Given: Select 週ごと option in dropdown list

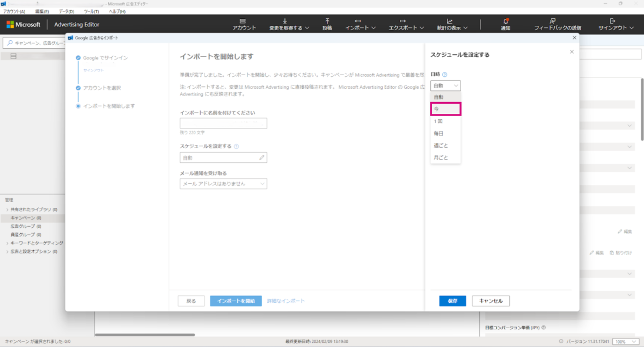Looking at the screenshot, I should pyautogui.click(x=445, y=146).
